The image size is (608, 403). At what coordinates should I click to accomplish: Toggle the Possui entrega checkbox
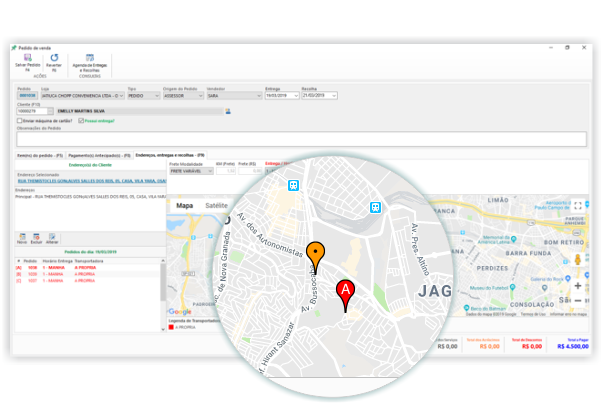click(x=81, y=121)
